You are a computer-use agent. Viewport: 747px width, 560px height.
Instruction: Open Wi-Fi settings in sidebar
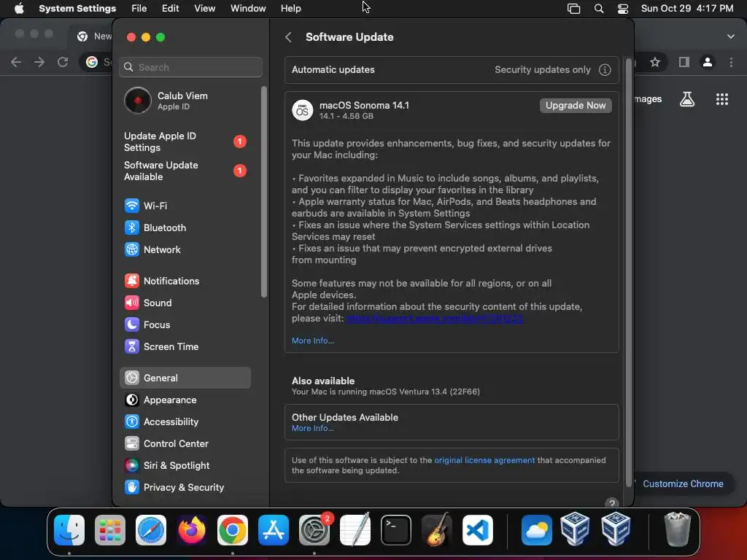[185, 206]
